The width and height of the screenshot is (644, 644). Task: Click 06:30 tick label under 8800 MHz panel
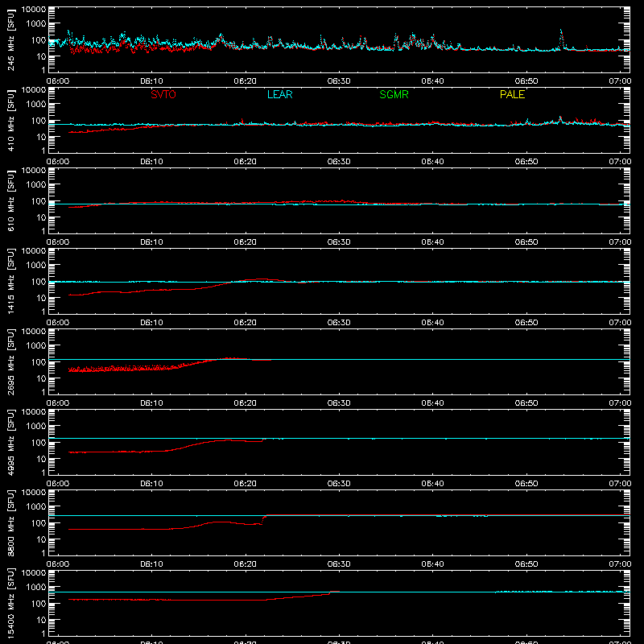pyautogui.click(x=339, y=564)
